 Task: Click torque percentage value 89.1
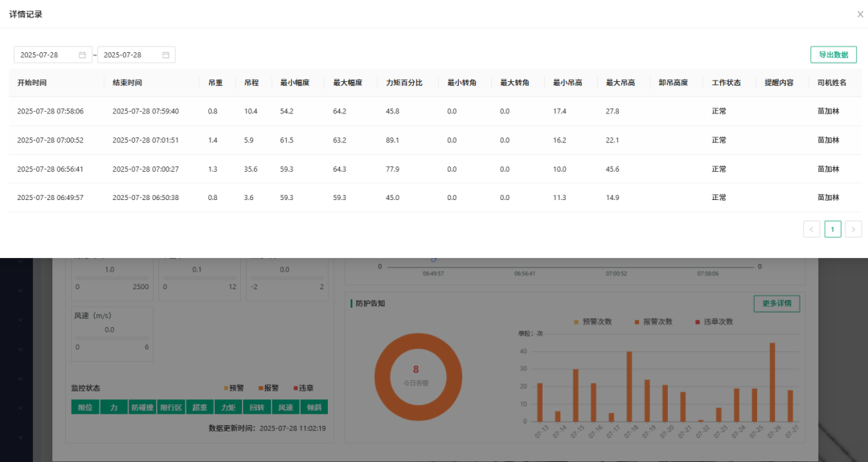pos(392,140)
